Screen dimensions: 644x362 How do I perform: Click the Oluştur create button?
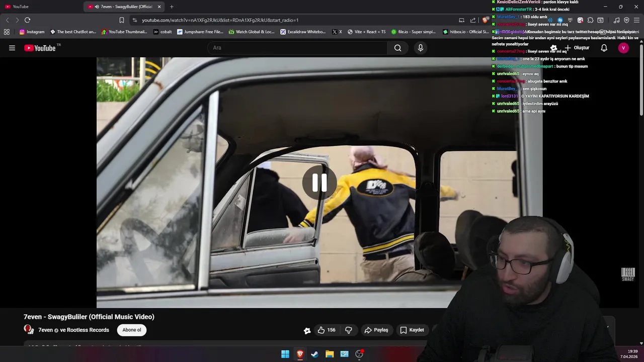[577, 48]
